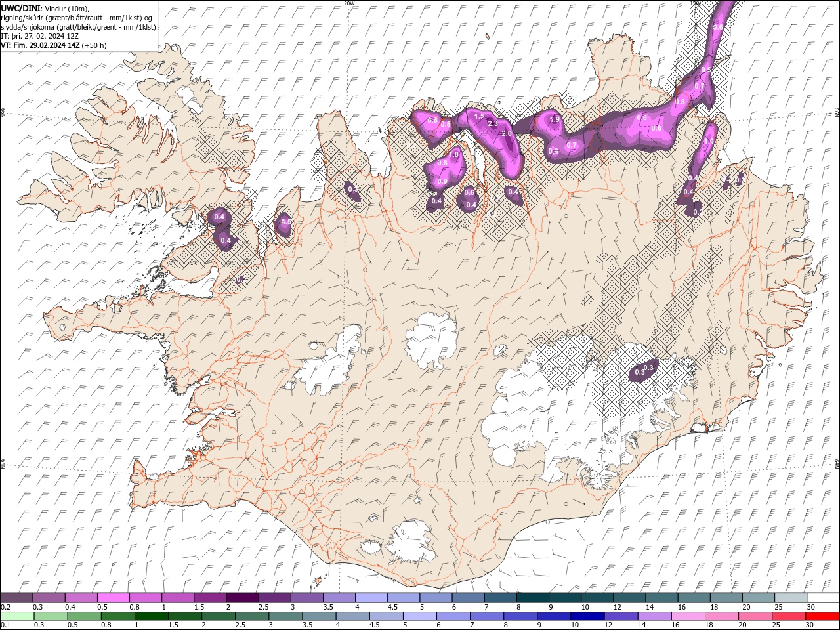The image size is (840, 630).
Task: Click the '15W' longitude label at top
Action: pos(696,3)
